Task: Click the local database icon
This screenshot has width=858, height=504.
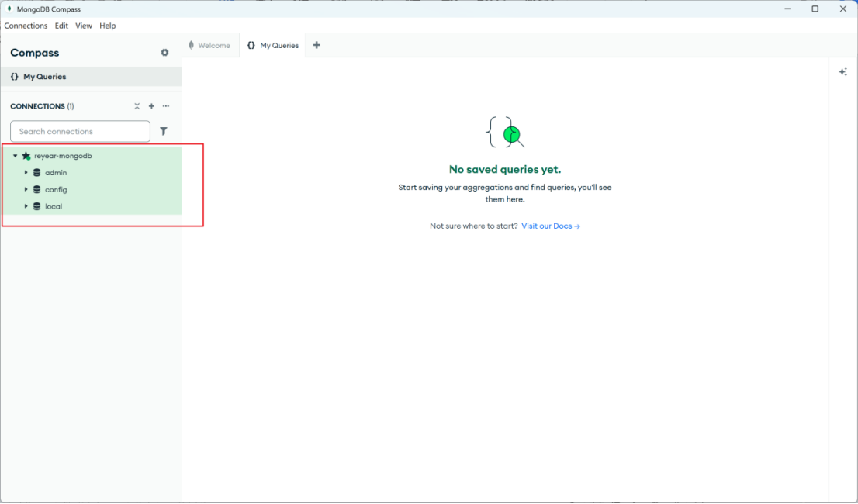Action: point(36,206)
